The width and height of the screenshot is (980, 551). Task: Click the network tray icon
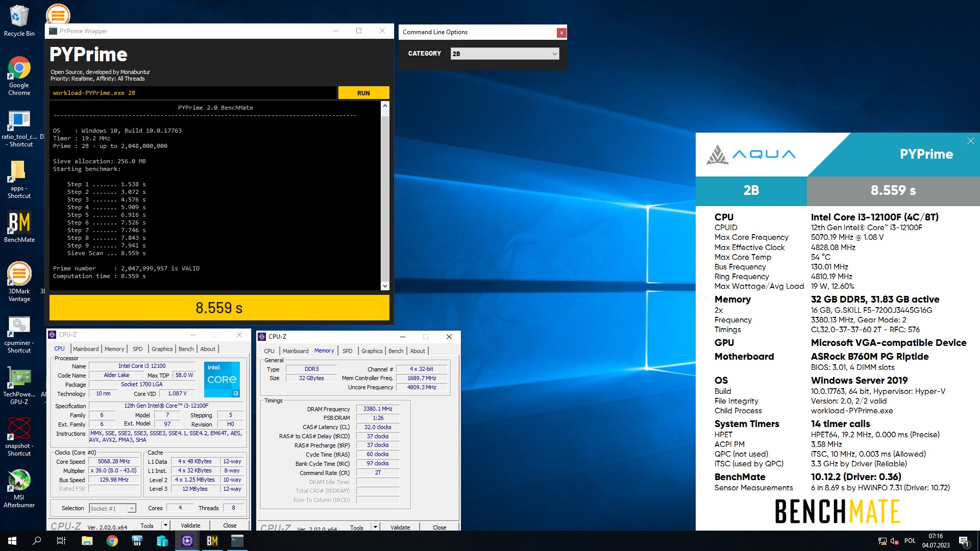tap(882, 541)
